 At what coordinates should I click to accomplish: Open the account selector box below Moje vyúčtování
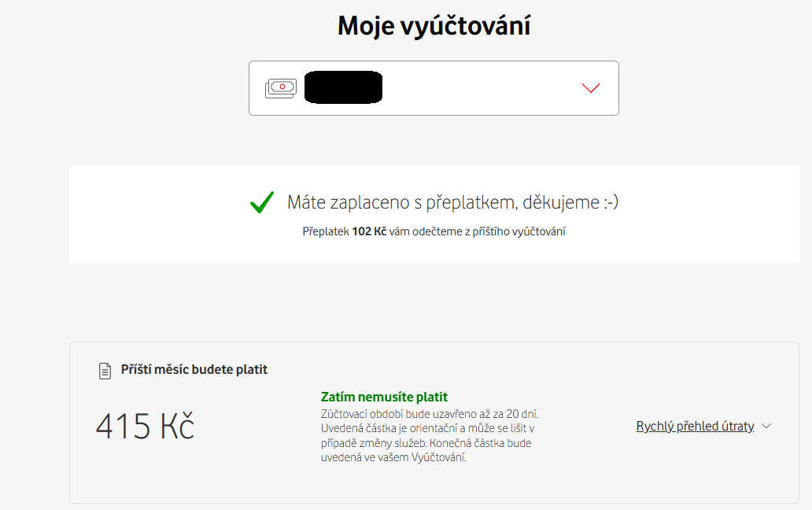[x=434, y=88]
